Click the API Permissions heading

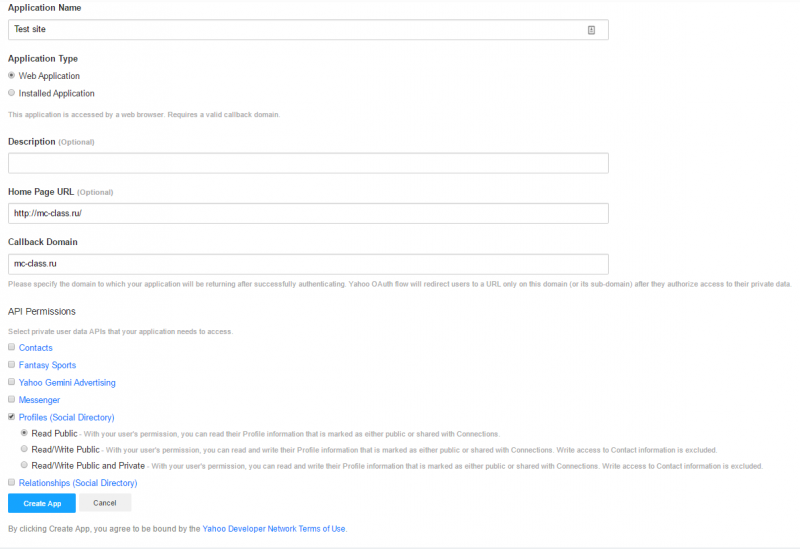pyautogui.click(x=42, y=311)
